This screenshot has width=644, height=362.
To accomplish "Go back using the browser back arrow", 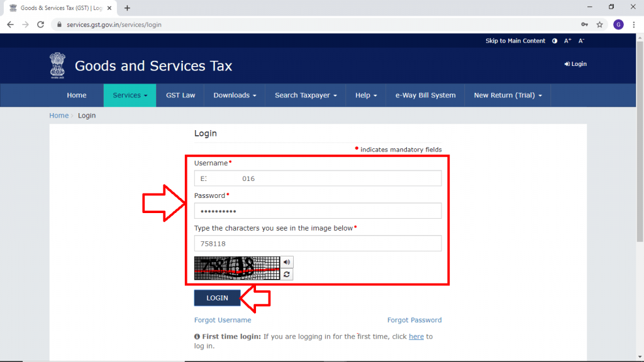I will [10, 25].
